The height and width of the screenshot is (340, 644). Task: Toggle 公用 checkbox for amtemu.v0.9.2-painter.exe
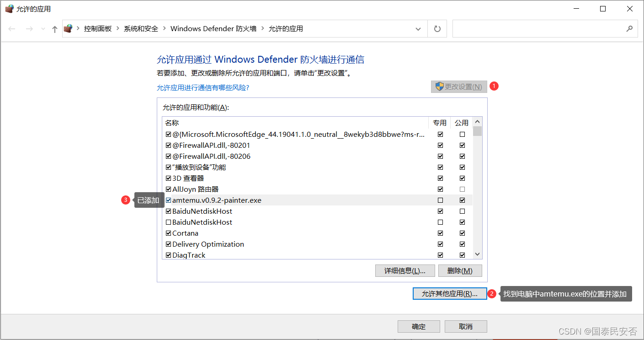462,200
